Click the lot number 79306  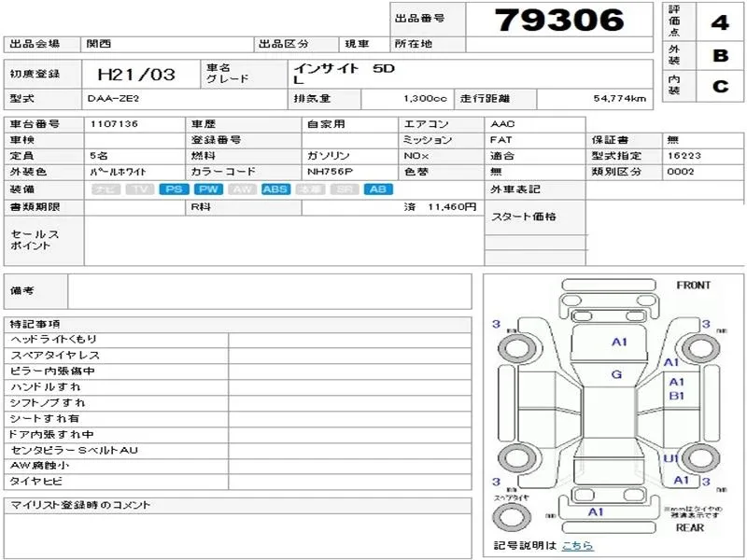(x=558, y=20)
